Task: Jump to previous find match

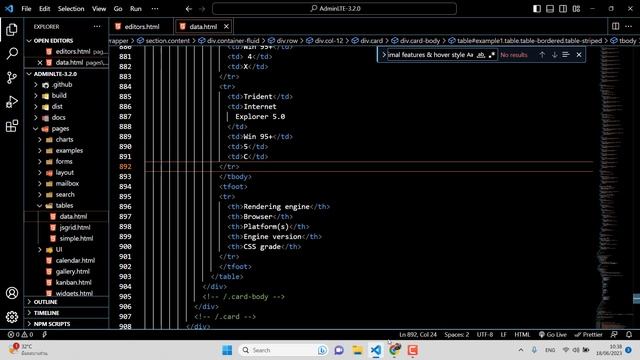Action: 542,55
